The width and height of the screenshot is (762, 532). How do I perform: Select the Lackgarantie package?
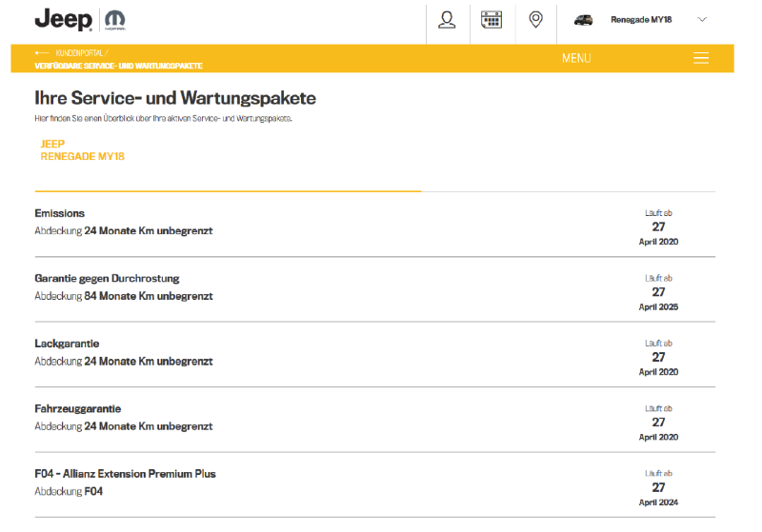pos(67,344)
